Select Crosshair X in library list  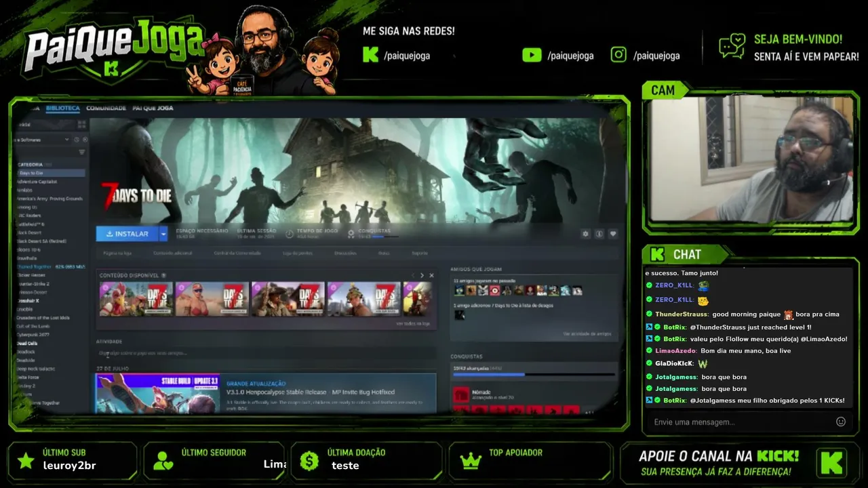click(x=28, y=301)
